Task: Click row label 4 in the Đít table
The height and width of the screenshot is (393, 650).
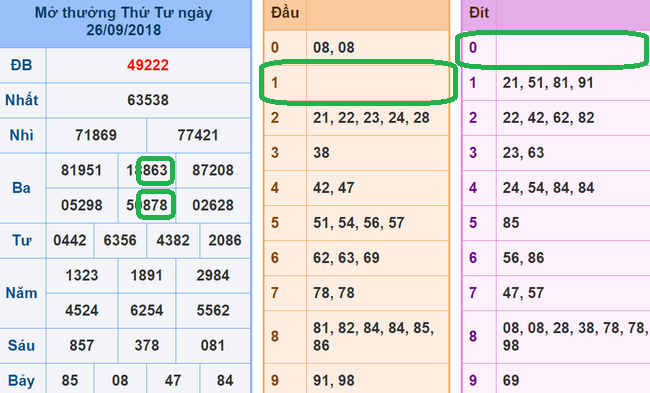Action: 473,188
